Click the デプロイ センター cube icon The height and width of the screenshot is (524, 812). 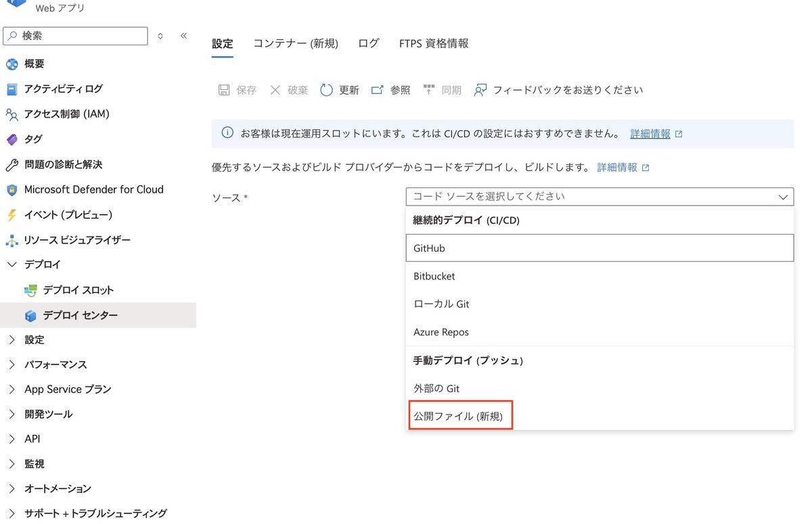[30, 316]
